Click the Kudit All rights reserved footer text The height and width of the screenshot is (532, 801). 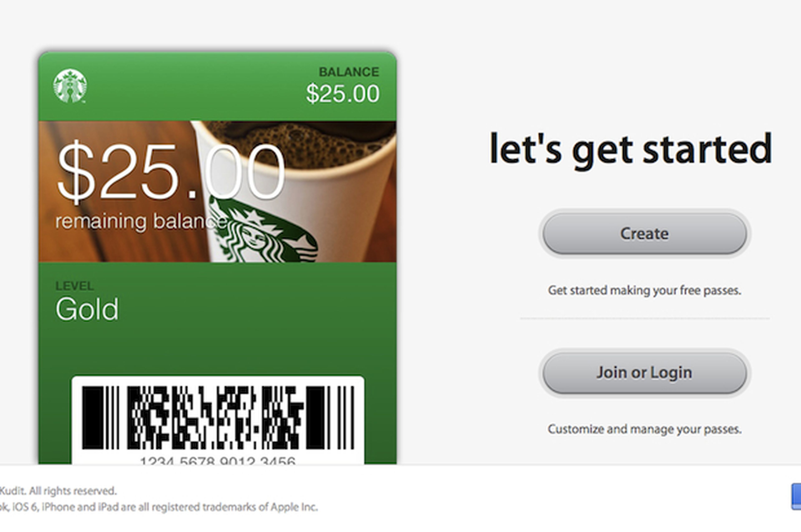[x=58, y=491]
